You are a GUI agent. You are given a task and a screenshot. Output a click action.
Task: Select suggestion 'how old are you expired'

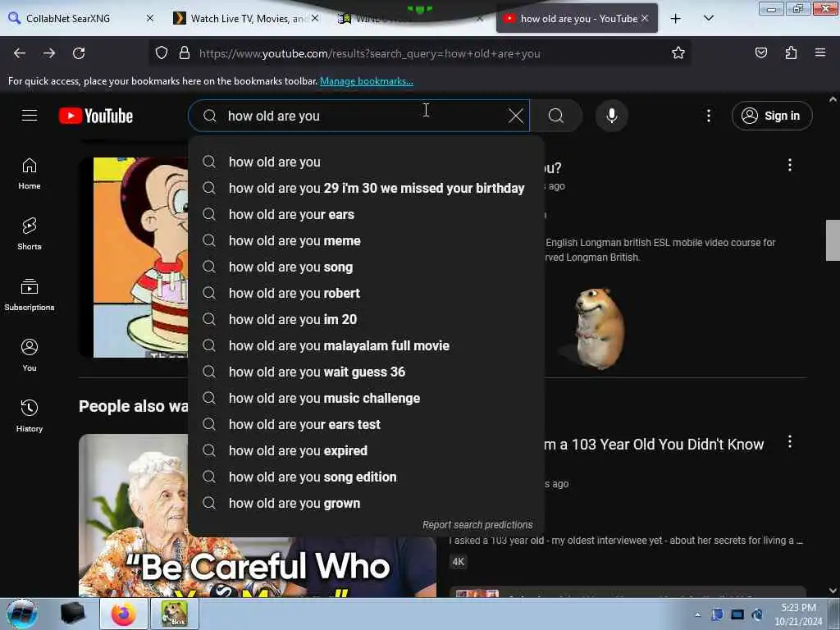[367, 450]
